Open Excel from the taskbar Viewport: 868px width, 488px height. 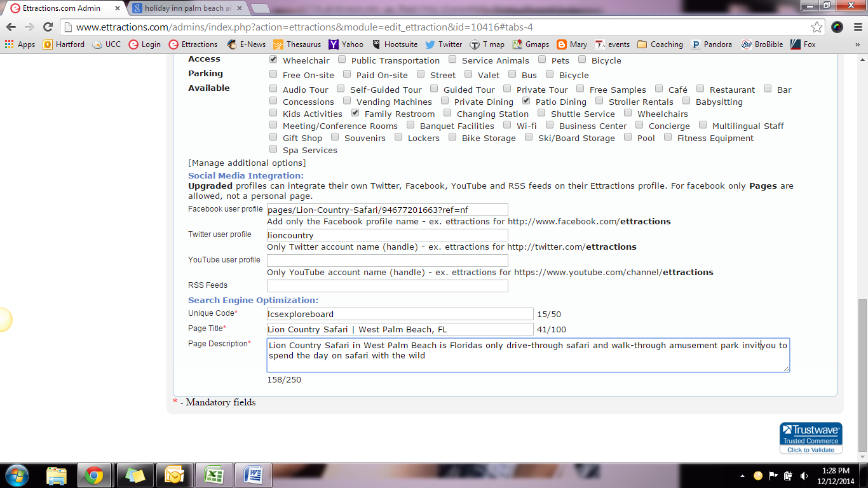(x=213, y=475)
